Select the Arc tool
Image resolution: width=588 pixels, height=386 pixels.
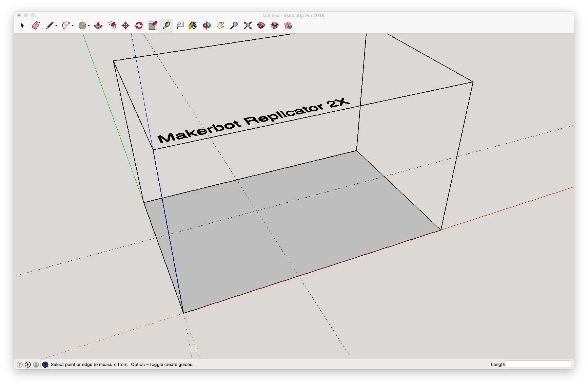click(x=66, y=25)
